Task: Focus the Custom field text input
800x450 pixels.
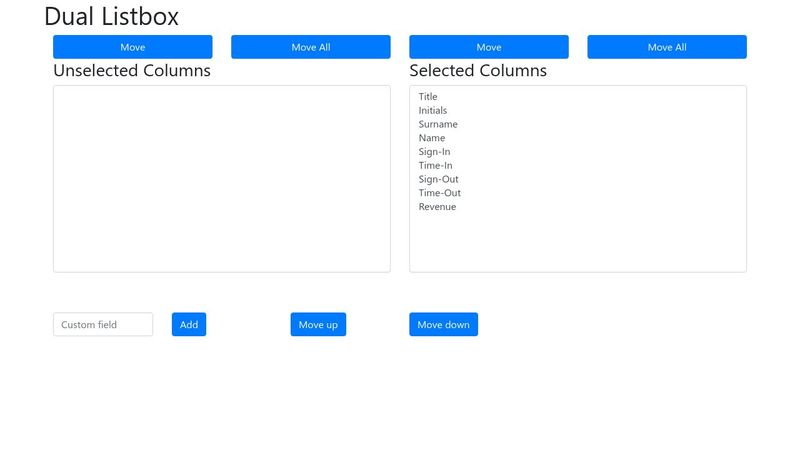Action: point(103,324)
